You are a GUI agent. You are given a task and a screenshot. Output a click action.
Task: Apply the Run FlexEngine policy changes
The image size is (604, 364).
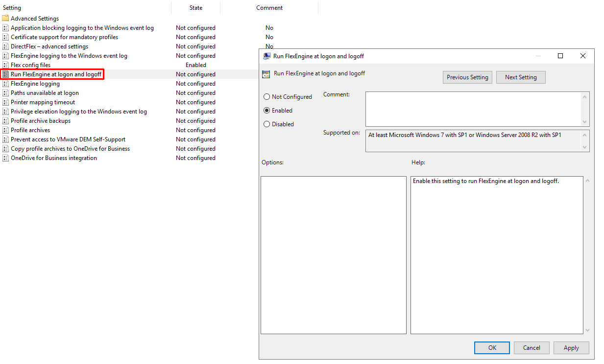point(571,347)
